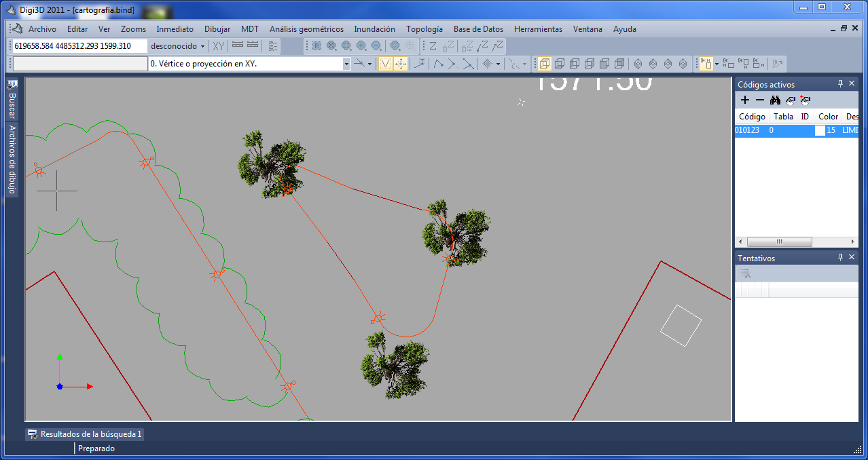Click the plain Z toolbar icon
868x460 pixels.
pos(433,46)
